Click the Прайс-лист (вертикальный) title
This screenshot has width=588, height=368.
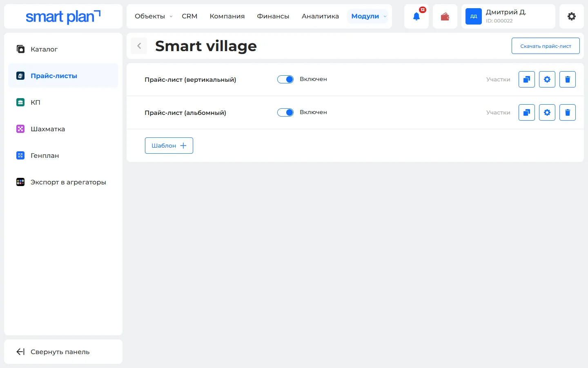190,80
